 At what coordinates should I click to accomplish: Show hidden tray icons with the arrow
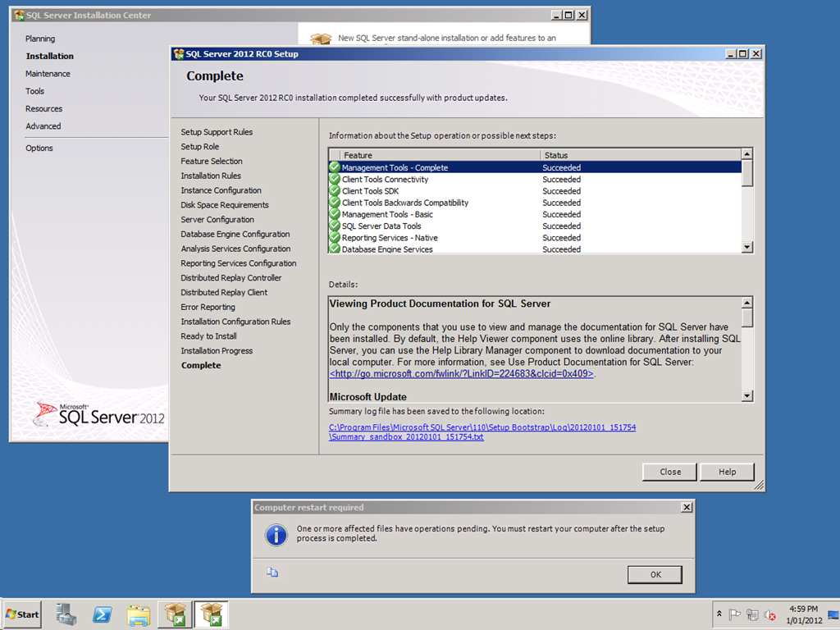pyautogui.click(x=719, y=614)
